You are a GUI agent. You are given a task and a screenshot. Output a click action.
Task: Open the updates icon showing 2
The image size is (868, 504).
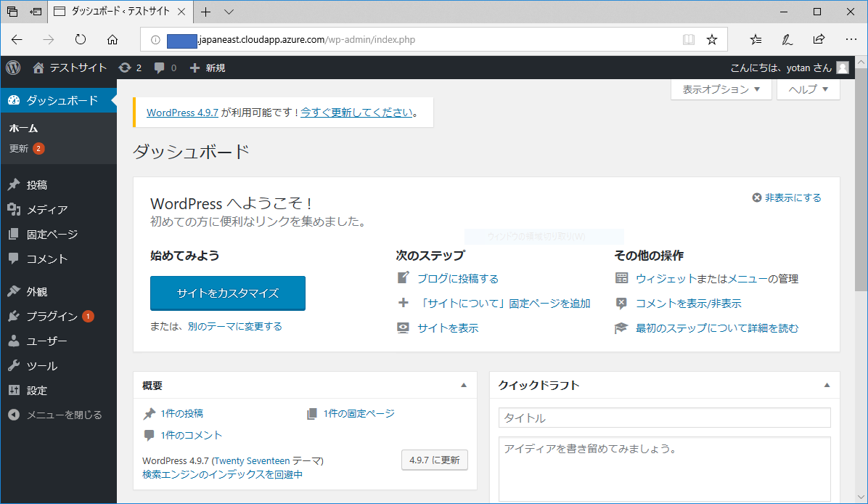click(130, 68)
